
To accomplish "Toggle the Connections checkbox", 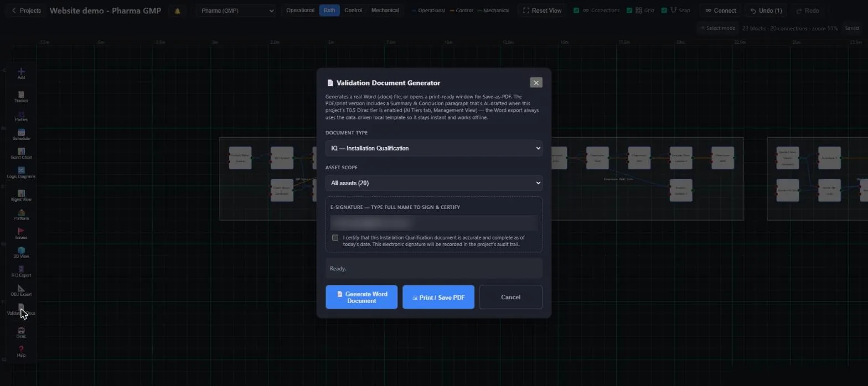I will pos(576,11).
